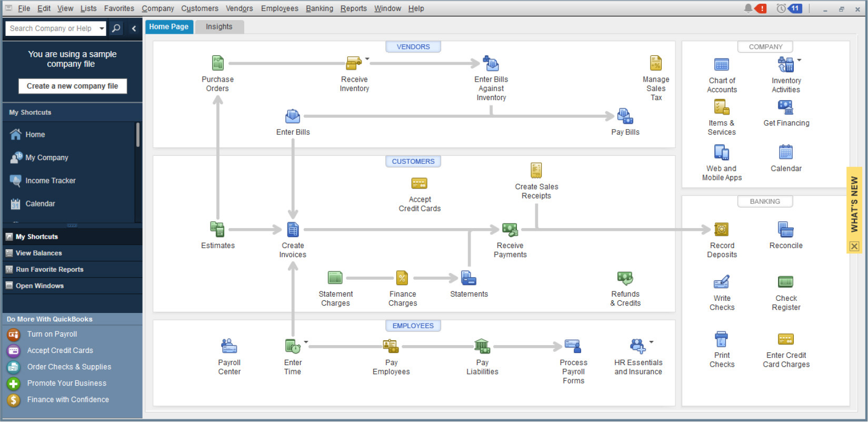Click the Receive Inventory icon
868x422 pixels.
[x=354, y=63]
